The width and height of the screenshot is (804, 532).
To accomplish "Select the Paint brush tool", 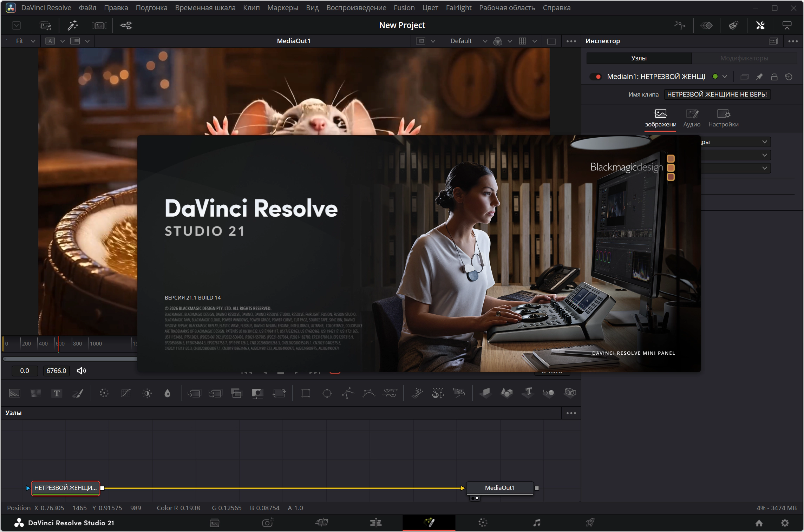I will (78, 393).
